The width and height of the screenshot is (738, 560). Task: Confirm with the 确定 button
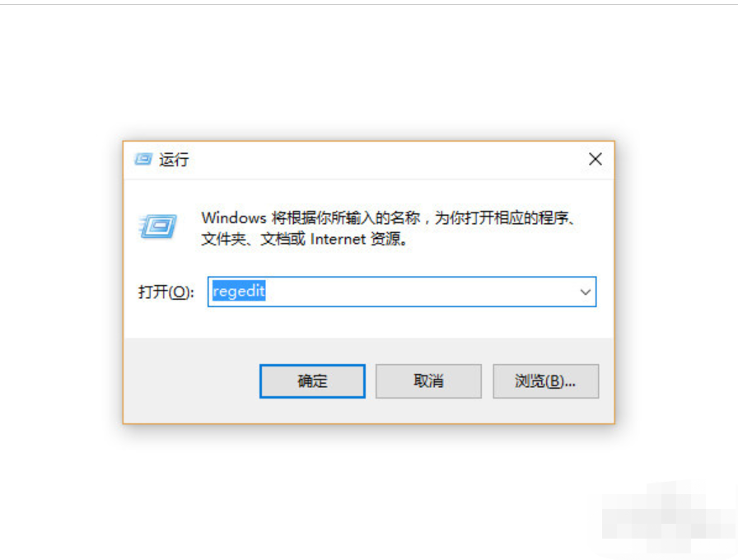coord(312,381)
